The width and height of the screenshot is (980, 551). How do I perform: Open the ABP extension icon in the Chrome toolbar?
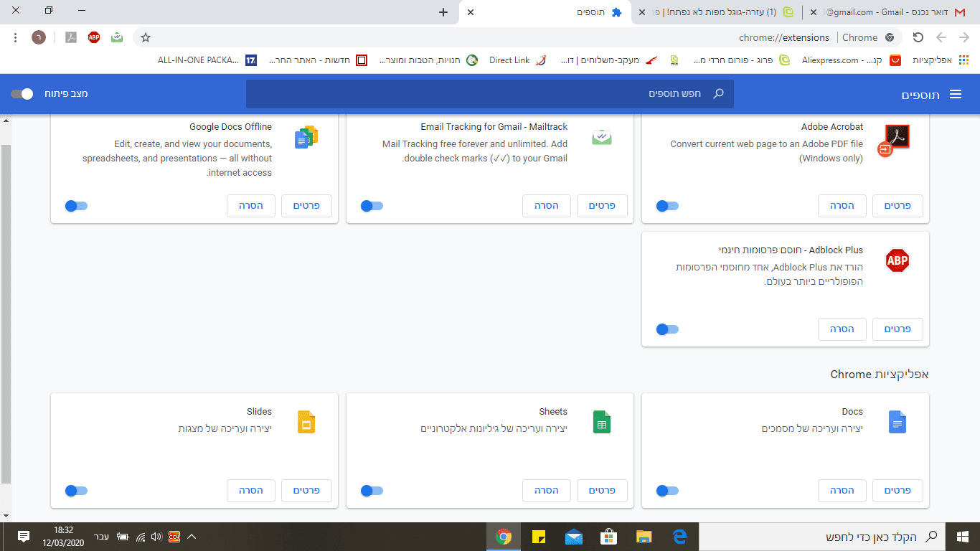click(x=94, y=37)
